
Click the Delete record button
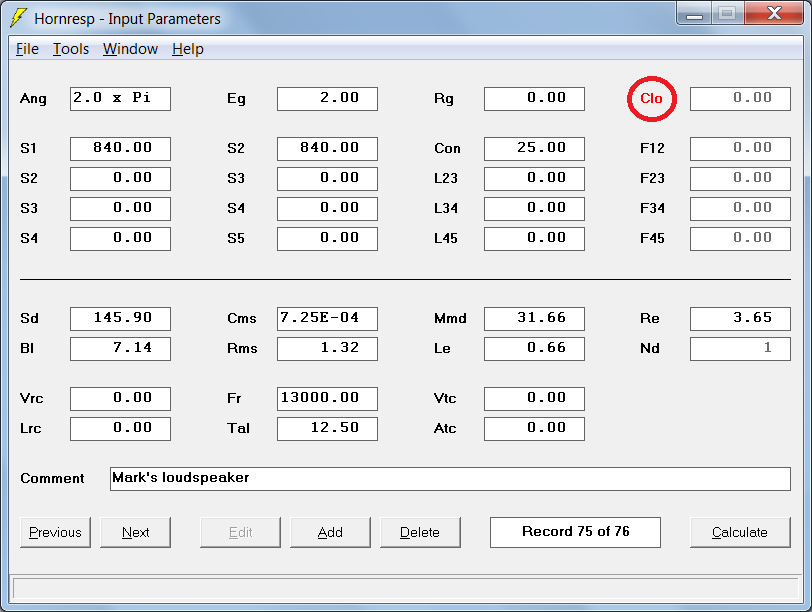pos(420,532)
